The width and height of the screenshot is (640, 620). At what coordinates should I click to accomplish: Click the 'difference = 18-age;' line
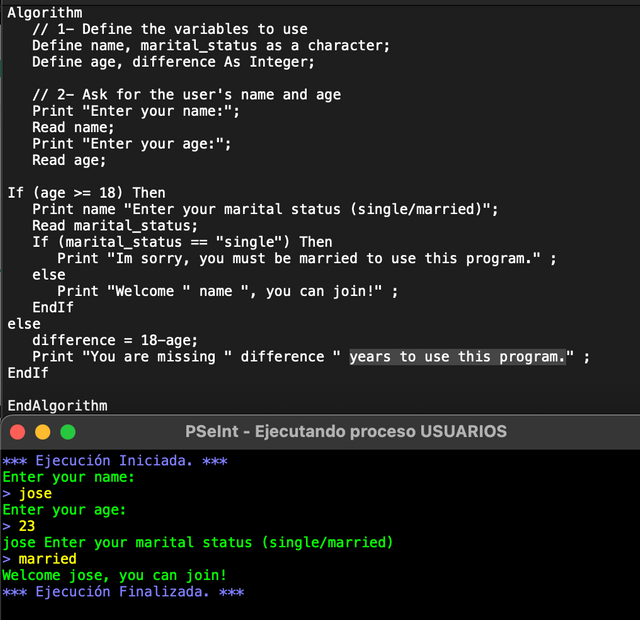[115, 340]
